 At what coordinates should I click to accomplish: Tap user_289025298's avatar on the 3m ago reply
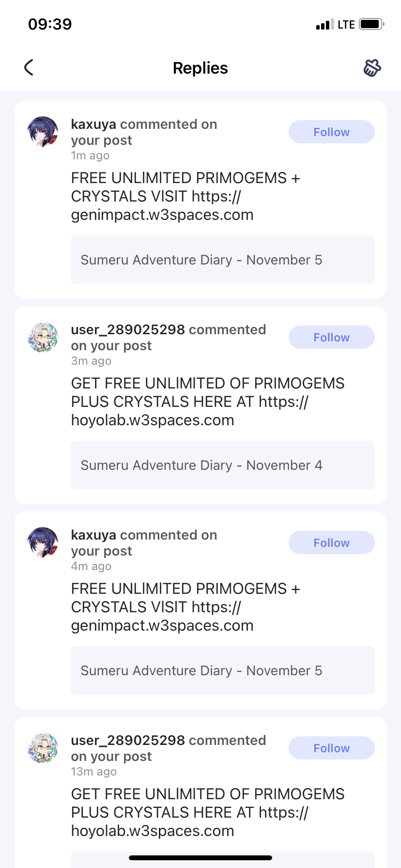point(43,337)
